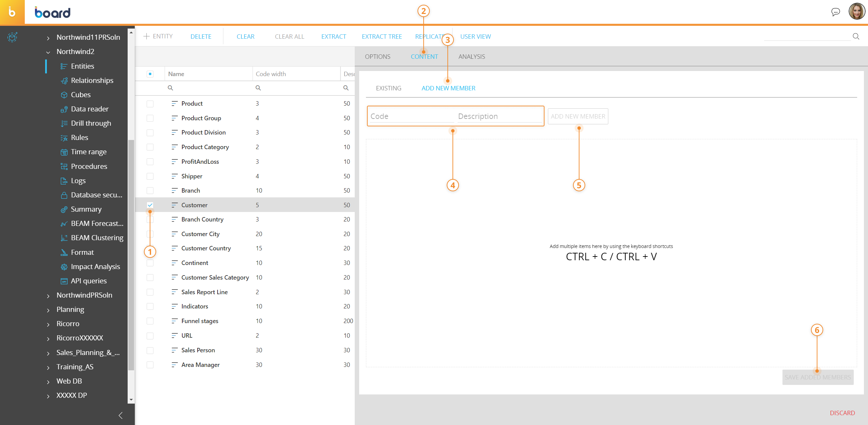This screenshot has width=868, height=425.
Task: Open the user profile avatar
Action: pos(856,12)
